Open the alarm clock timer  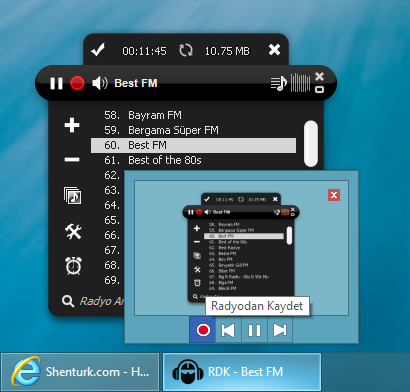click(73, 266)
